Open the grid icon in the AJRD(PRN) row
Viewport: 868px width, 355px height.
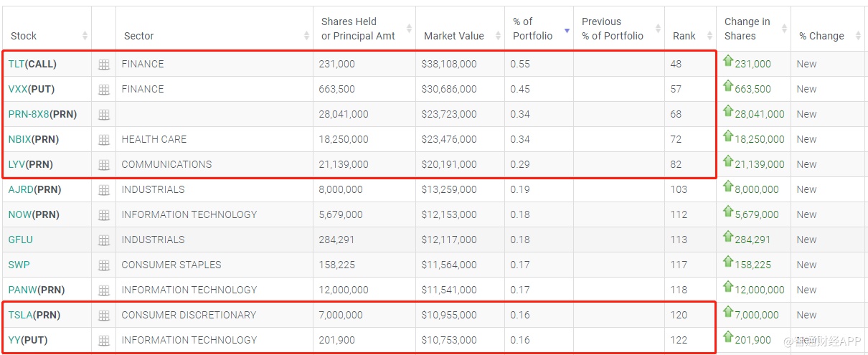coord(104,190)
